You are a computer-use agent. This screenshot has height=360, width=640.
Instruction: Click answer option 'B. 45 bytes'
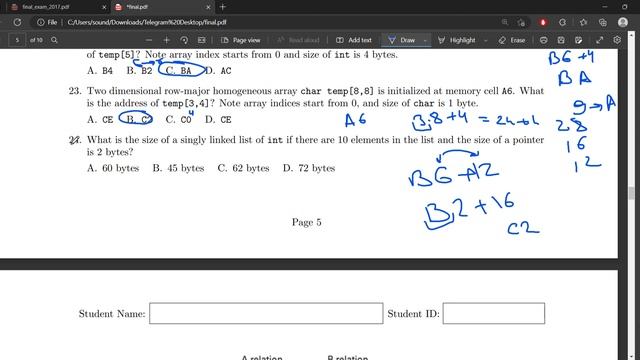point(178,168)
